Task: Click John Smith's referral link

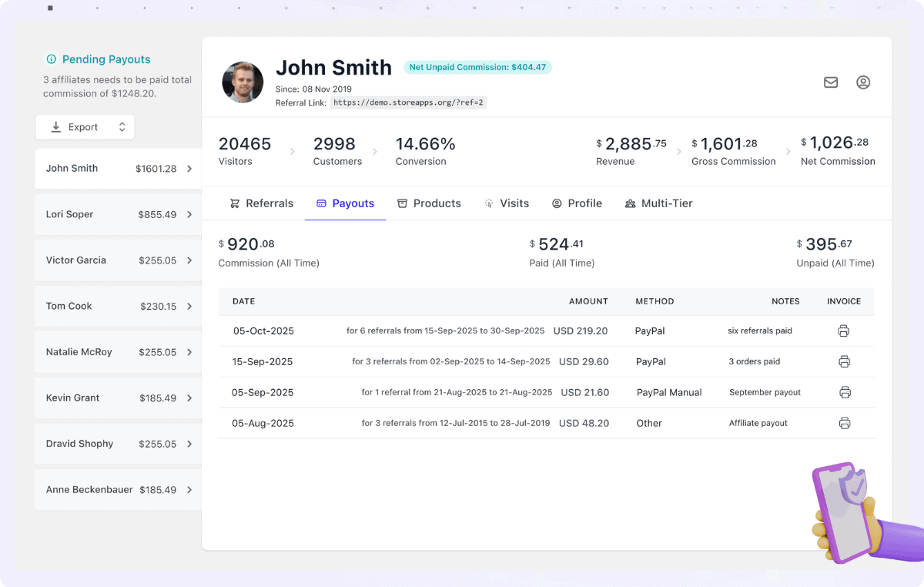Action: 408,102
